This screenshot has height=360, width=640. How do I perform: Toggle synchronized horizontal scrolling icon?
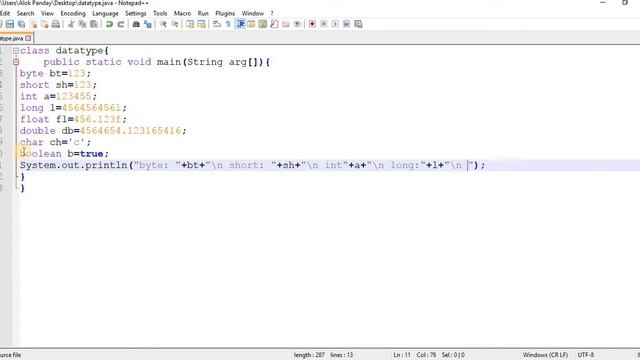click(201, 24)
